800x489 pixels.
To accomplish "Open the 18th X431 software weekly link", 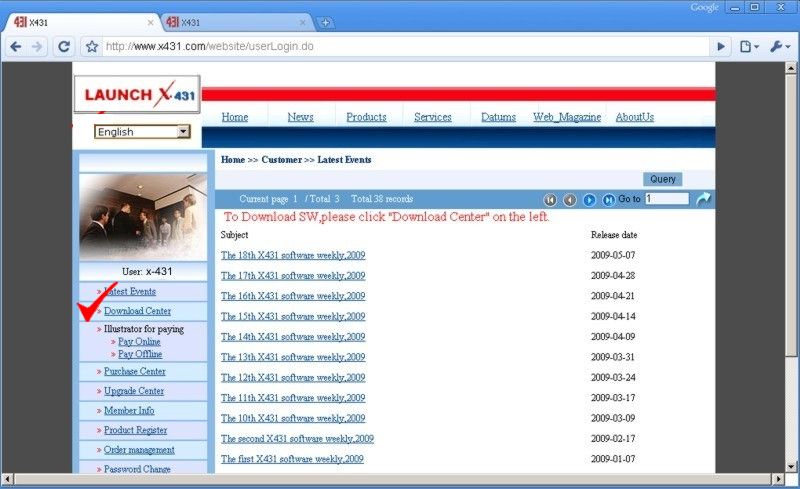I will 293,255.
